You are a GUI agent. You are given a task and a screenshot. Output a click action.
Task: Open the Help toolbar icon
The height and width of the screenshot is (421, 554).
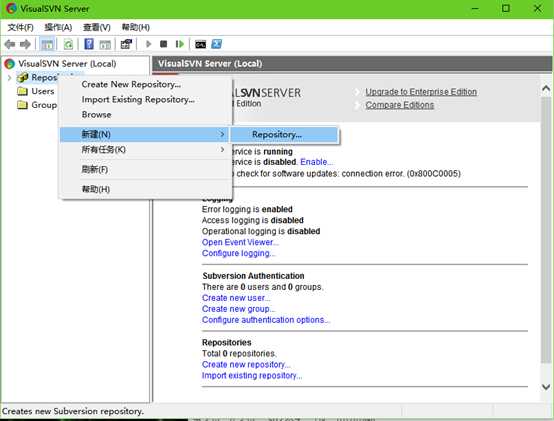click(89, 44)
